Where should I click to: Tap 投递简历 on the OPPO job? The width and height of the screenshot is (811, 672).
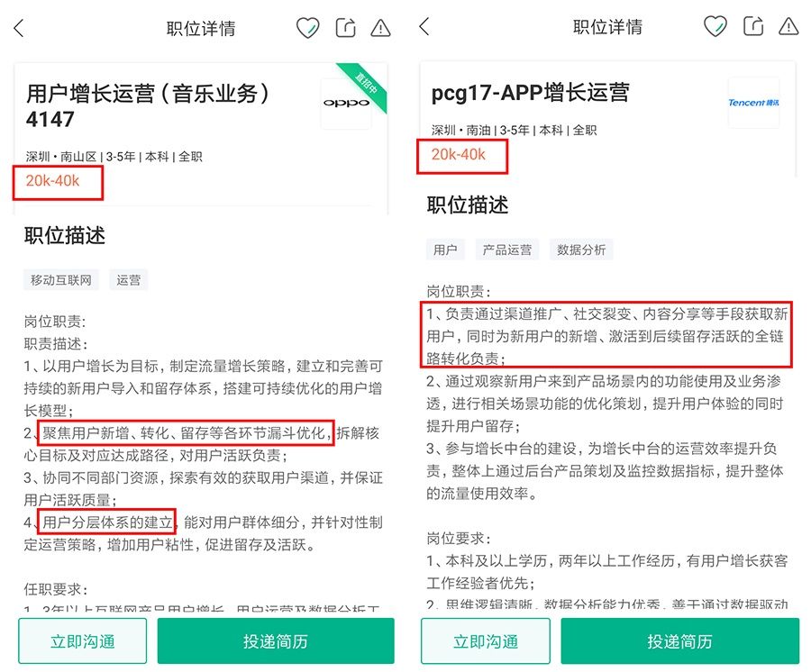[276, 641]
